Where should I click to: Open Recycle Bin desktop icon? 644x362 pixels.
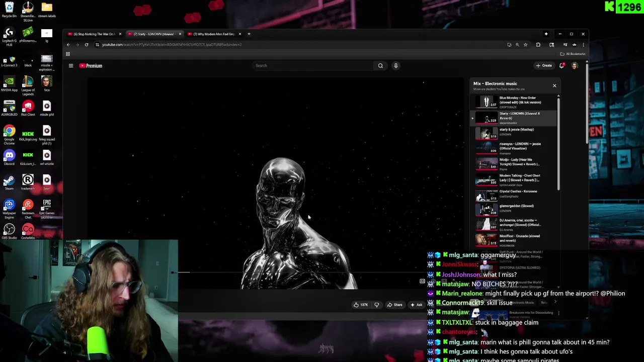coord(9,10)
